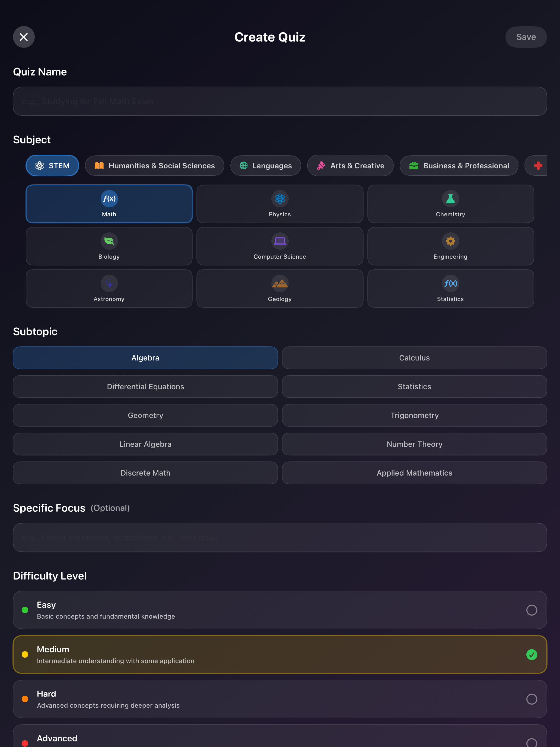Viewport: 560px width, 747px height.
Task: Click 'Basic concepts and fundamental knowledge' text
Action: [x=106, y=616]
